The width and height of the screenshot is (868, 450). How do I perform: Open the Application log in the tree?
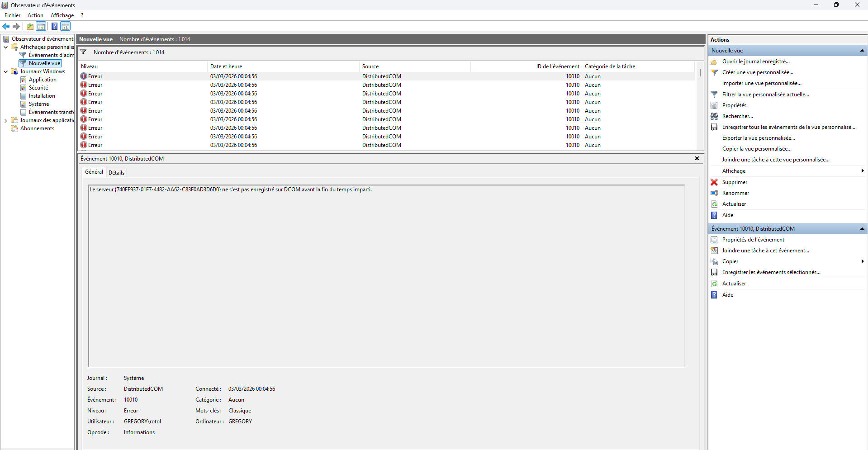[x=43, y=80]
